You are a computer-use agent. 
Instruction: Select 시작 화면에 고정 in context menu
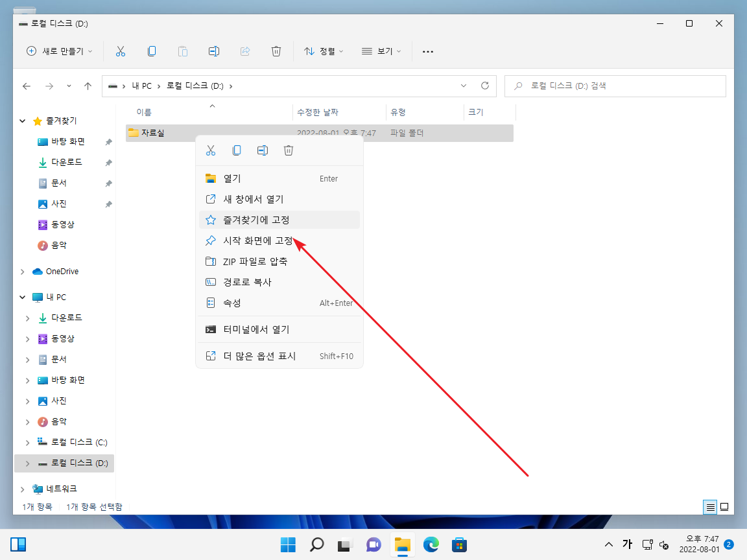point(279,240)
